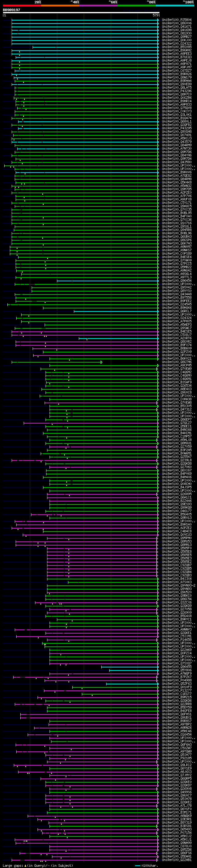Select hit UniRef100_Q86EP7

[x=176, y=419]
